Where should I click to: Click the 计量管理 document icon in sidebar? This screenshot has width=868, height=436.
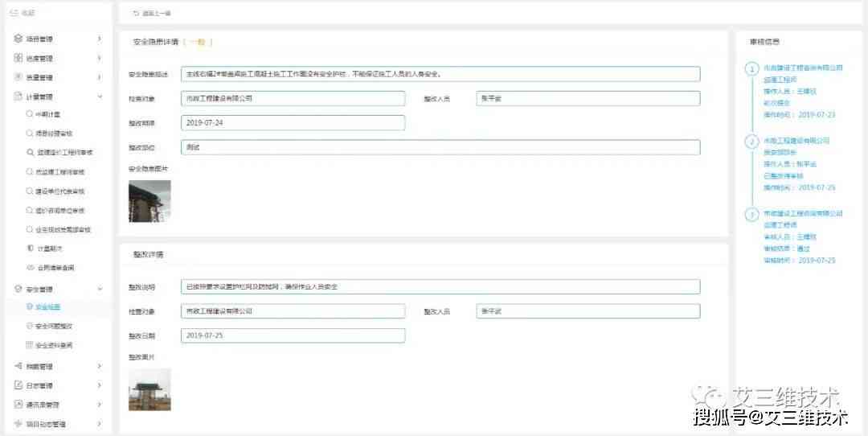[x=18, y=97]
